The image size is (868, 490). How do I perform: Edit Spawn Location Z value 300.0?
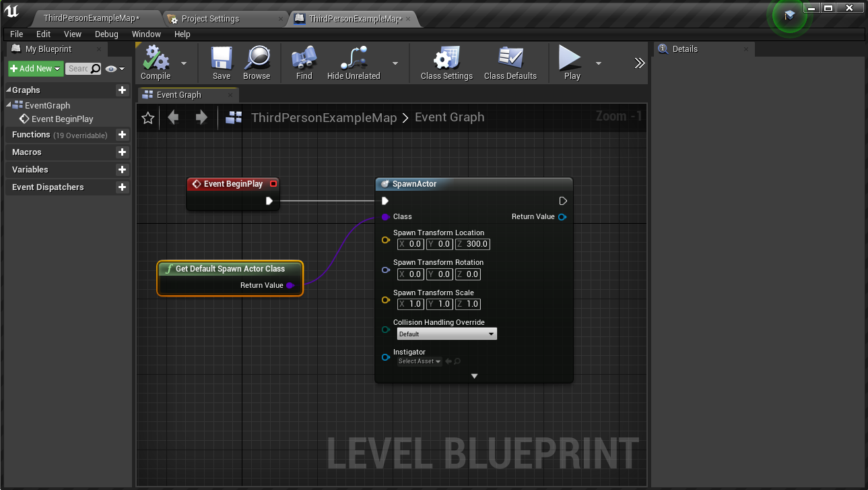[472, 245]
